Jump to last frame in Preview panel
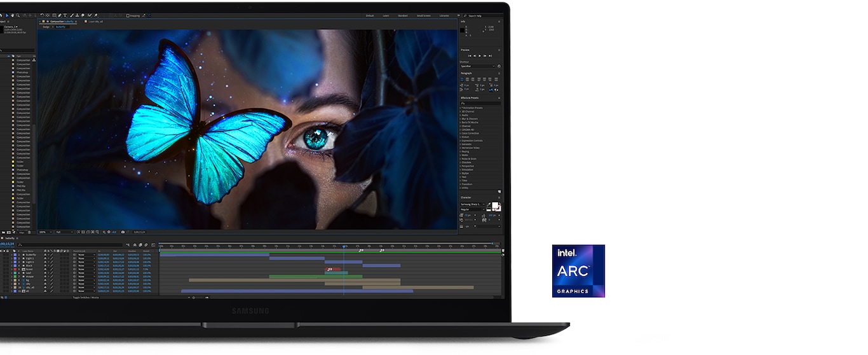 click(x=490, y=56)
